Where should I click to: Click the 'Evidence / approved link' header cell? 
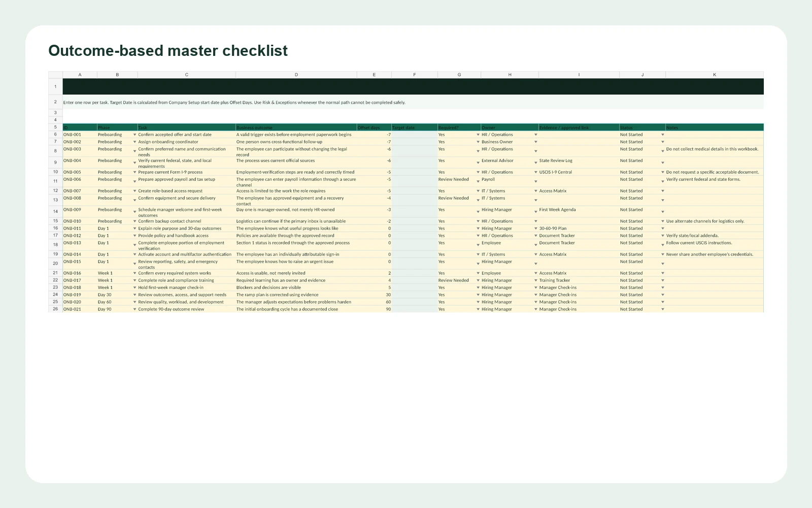[579, 128]
